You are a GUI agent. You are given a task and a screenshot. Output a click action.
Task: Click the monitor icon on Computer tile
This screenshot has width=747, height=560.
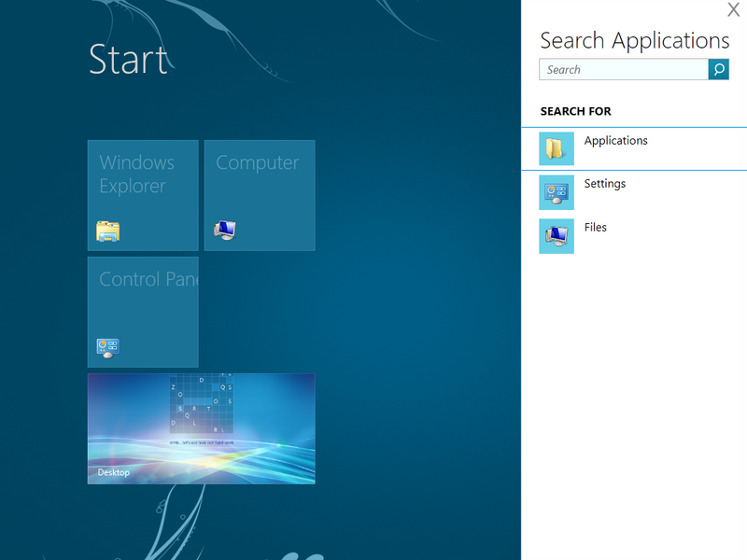pos(225,230)
